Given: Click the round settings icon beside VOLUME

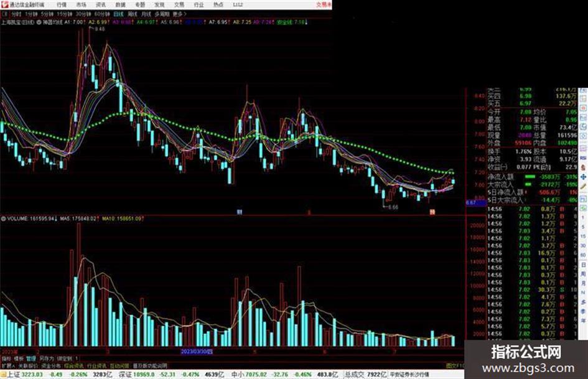Looking at the screenshot, I should coord(4,218).
